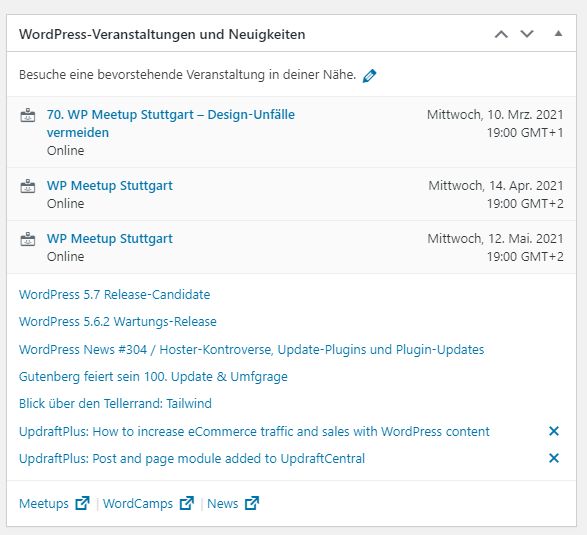The width and height of the screenshot is (587, 535).
Task: Click the external link icon beside Meetups
Action: click(x=82, y=503)
